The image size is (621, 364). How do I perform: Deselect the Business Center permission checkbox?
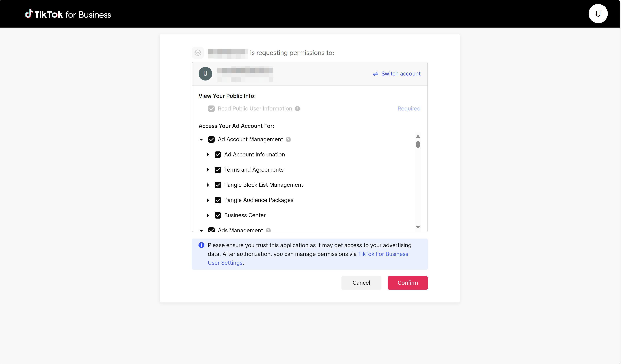(x=218, y=215)
